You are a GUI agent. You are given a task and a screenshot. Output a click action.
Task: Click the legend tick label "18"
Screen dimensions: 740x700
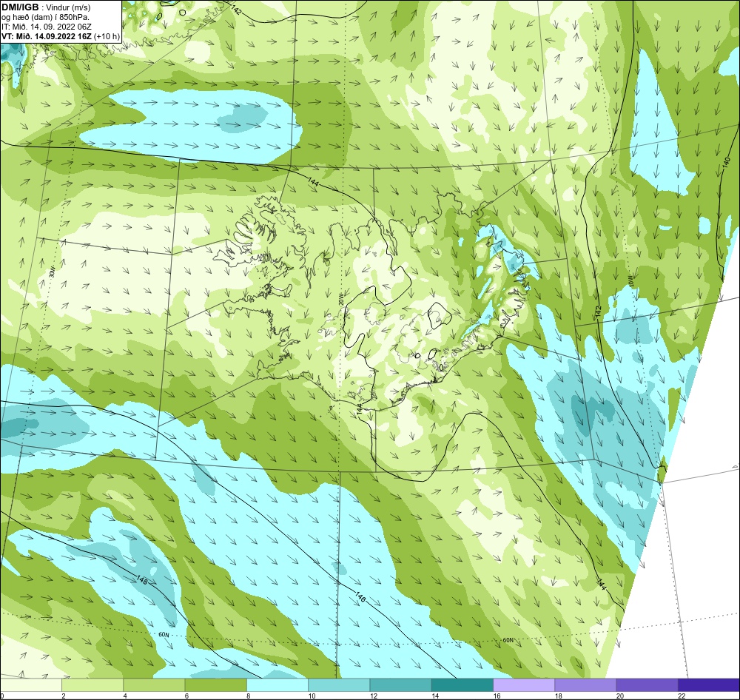(558, 696)
